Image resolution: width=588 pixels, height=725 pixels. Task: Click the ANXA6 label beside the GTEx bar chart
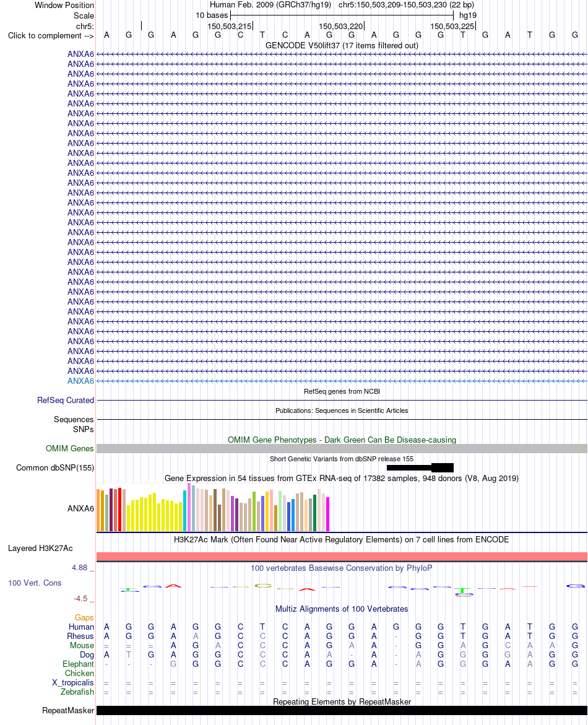[x=80, y=508]
